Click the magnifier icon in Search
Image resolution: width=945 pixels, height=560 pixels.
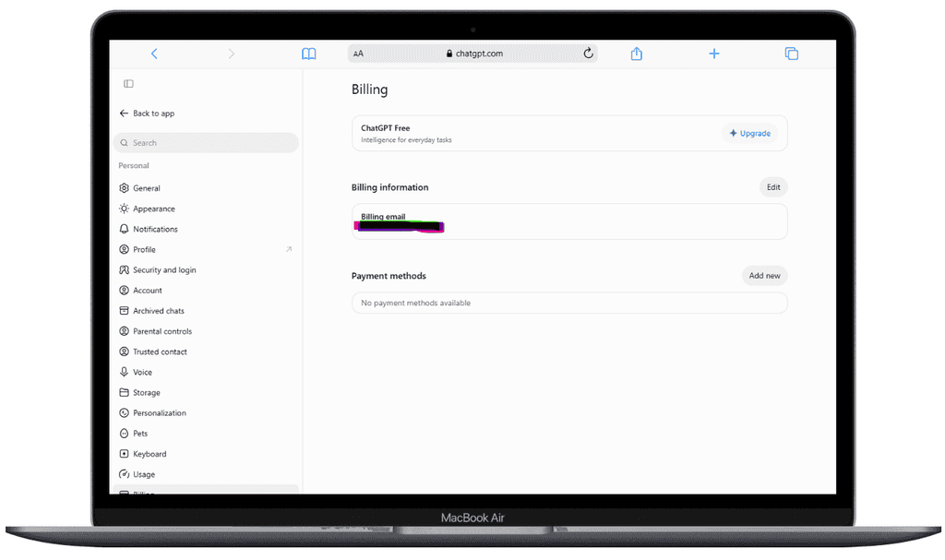(125, 143)
